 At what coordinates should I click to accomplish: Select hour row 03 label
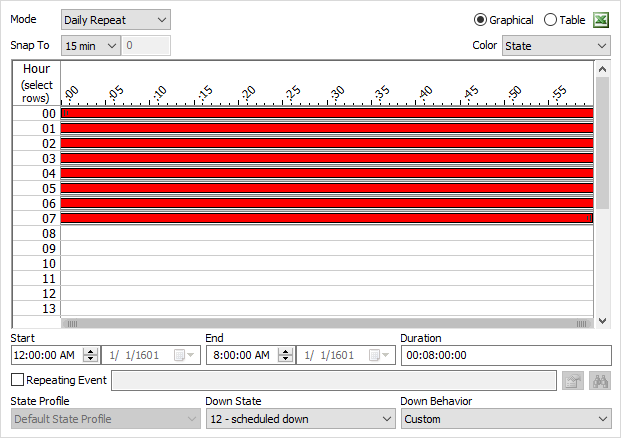pos(37,159)
